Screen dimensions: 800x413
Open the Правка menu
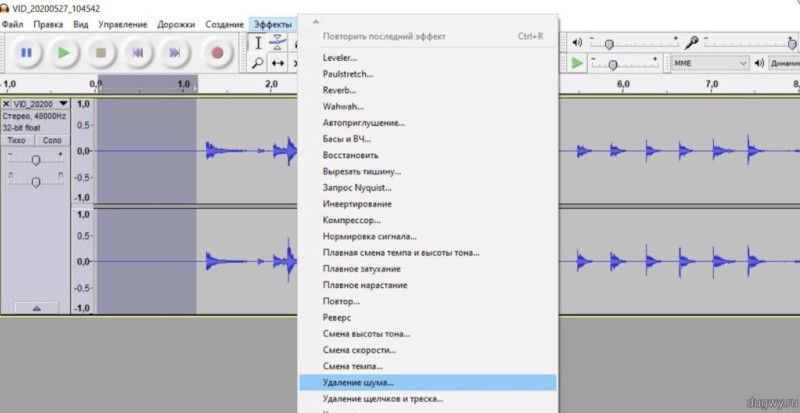click(48, 25)
